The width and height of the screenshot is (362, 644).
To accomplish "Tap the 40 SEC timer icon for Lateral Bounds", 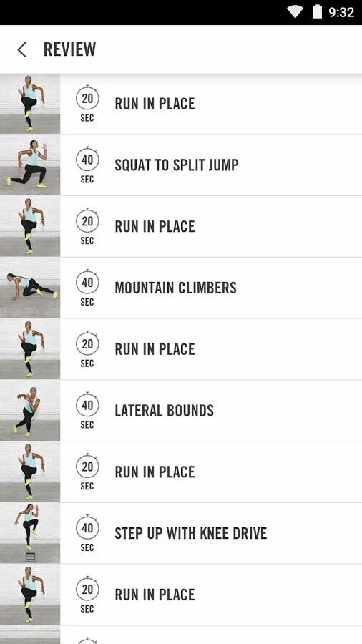I will coord(87,410).
